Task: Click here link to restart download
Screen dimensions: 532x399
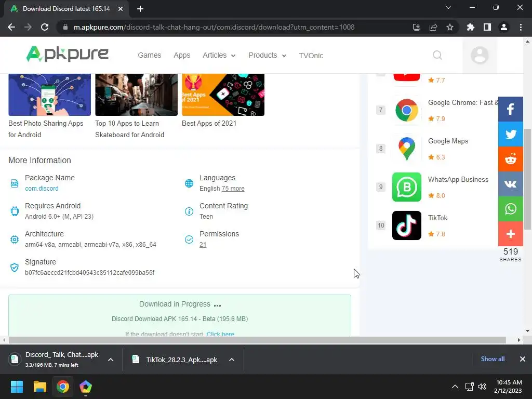Action: [x=220, y=334]
